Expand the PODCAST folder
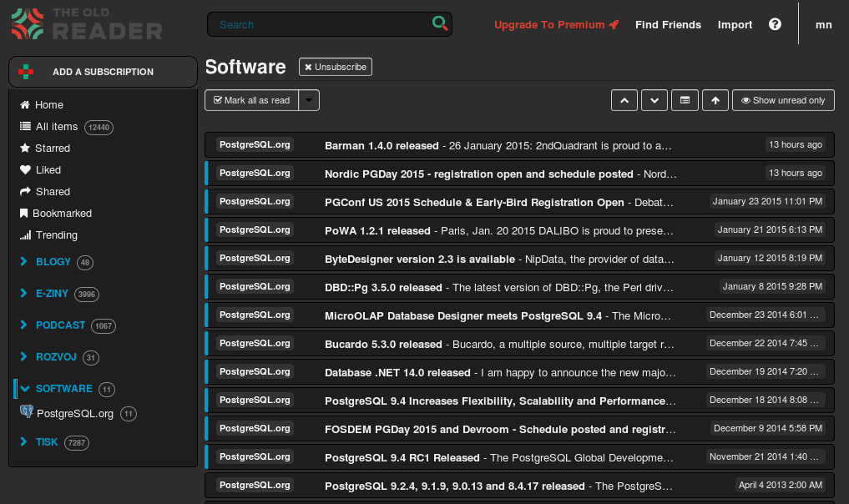Image resolution: width=849 pixels, height=504 pixels. [x=23, y=325]
